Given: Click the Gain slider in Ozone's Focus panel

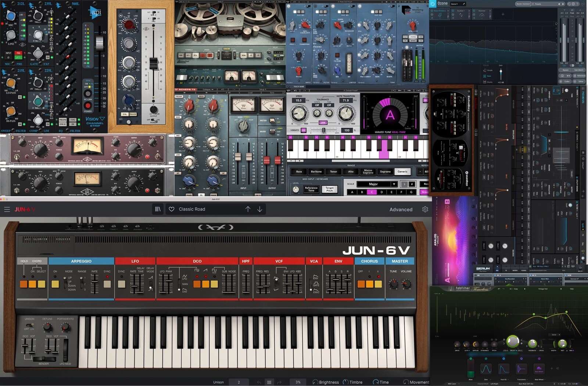Looking at the screenshot, I should pos(501,71).
